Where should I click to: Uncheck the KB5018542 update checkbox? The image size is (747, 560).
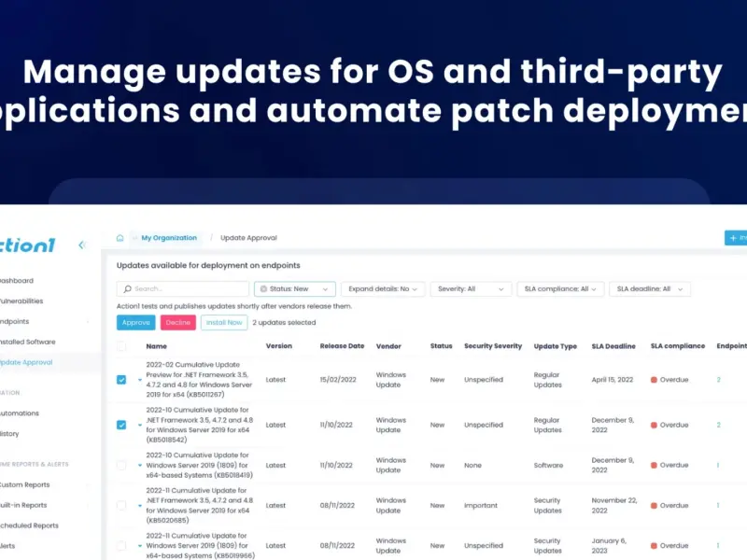pyautogui.click(x=121, y=425)
